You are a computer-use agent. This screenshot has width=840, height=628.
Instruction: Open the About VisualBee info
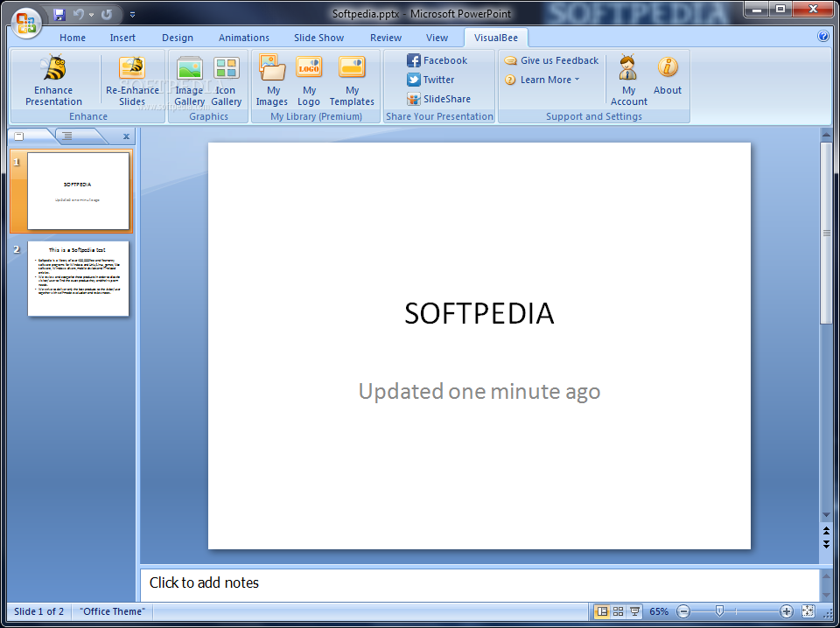[x=667, y=76]
